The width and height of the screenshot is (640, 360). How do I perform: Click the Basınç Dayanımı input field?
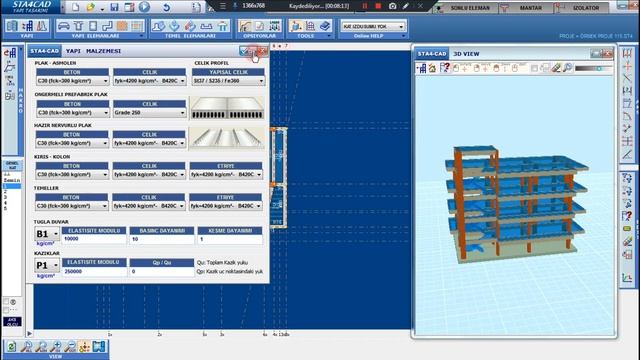click(x=162, y=239)
